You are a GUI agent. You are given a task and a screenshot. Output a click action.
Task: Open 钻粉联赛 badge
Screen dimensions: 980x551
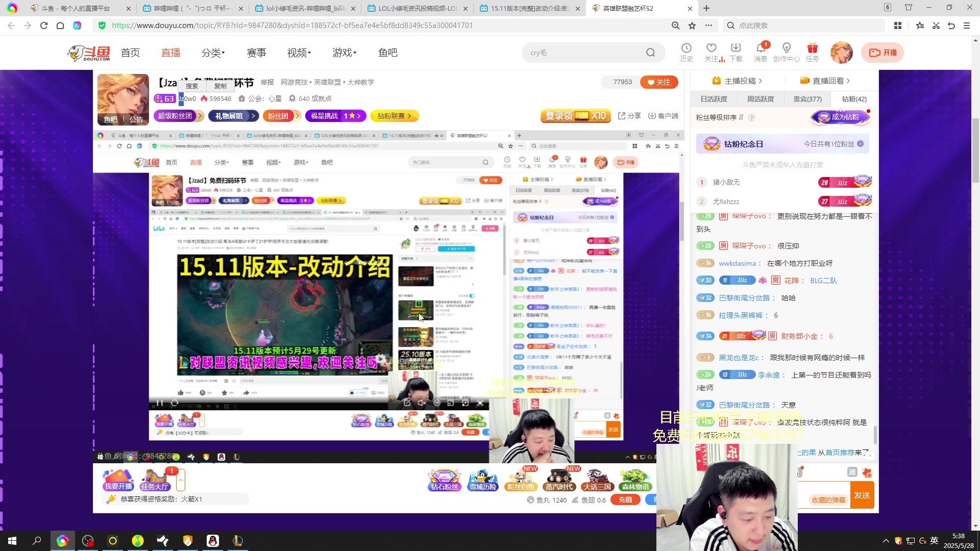click(395, 116)
